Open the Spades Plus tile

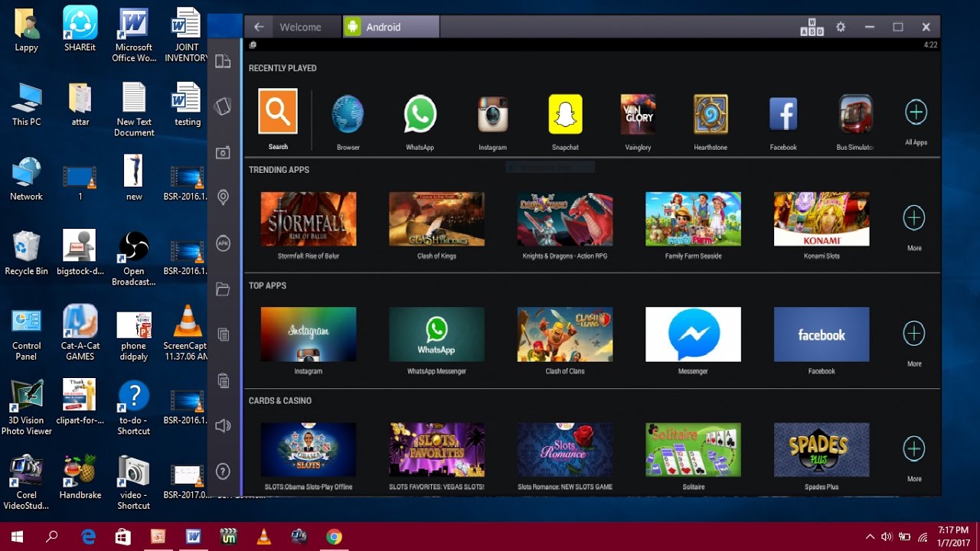[822, 450]
